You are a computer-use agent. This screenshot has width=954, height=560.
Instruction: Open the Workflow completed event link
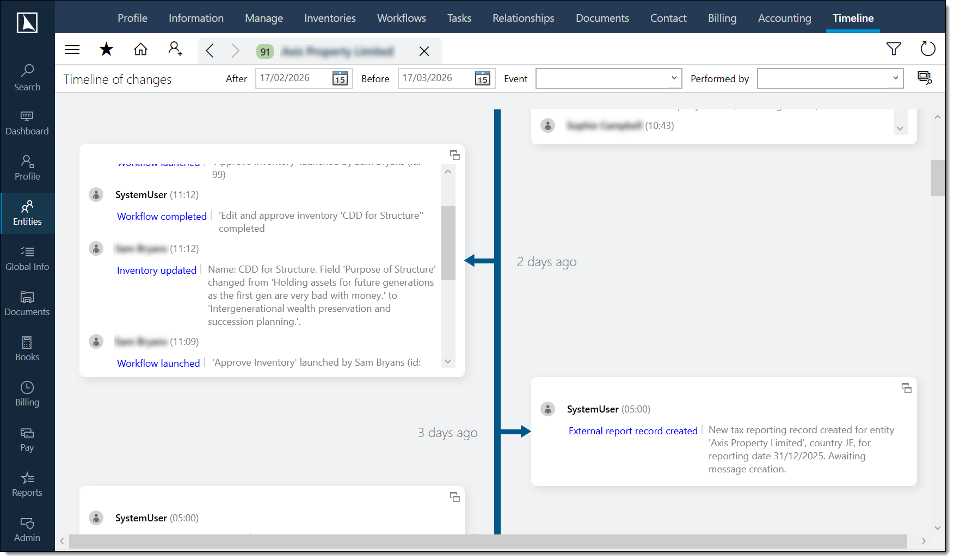tap(161, 216)
